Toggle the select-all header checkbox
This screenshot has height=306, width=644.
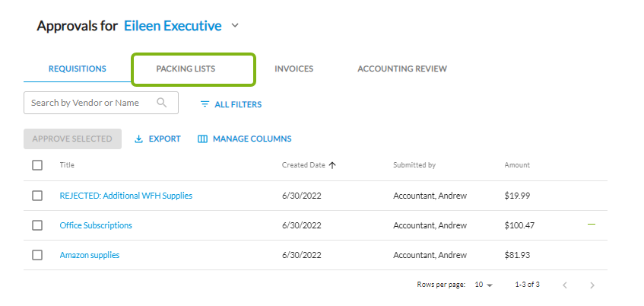point(37,165)
